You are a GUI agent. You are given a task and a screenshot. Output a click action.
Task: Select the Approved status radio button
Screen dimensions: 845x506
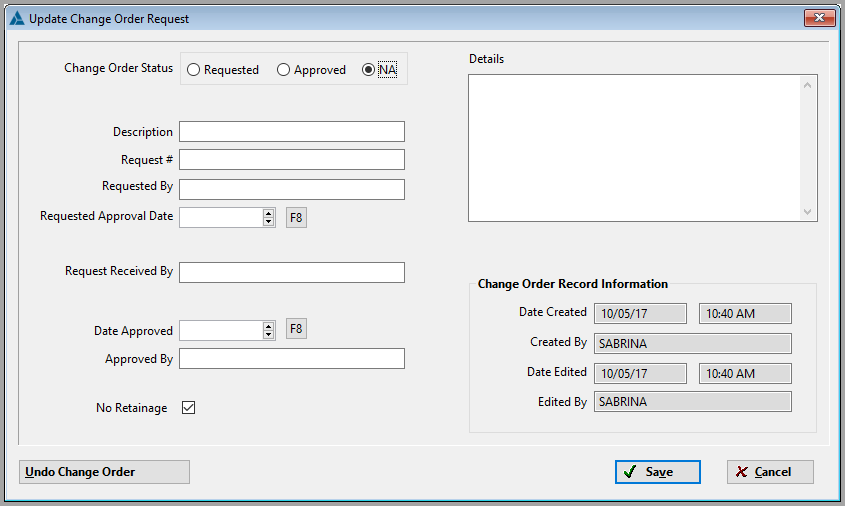pyautogui.click(x=284, y=70)
